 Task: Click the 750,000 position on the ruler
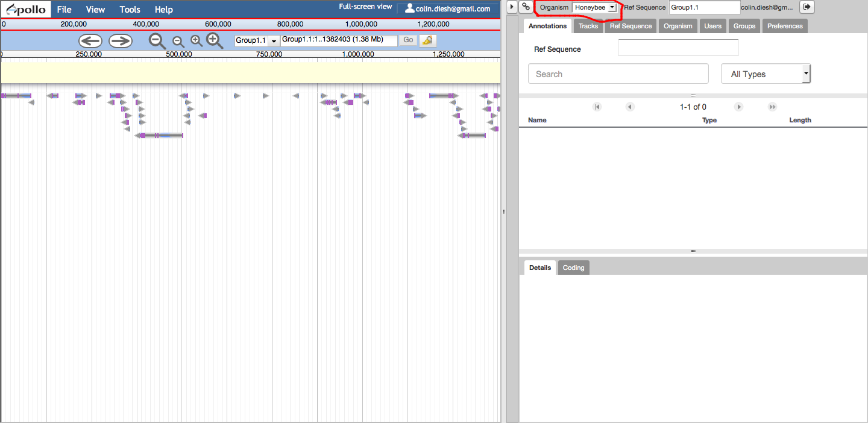tap(269, 54)
